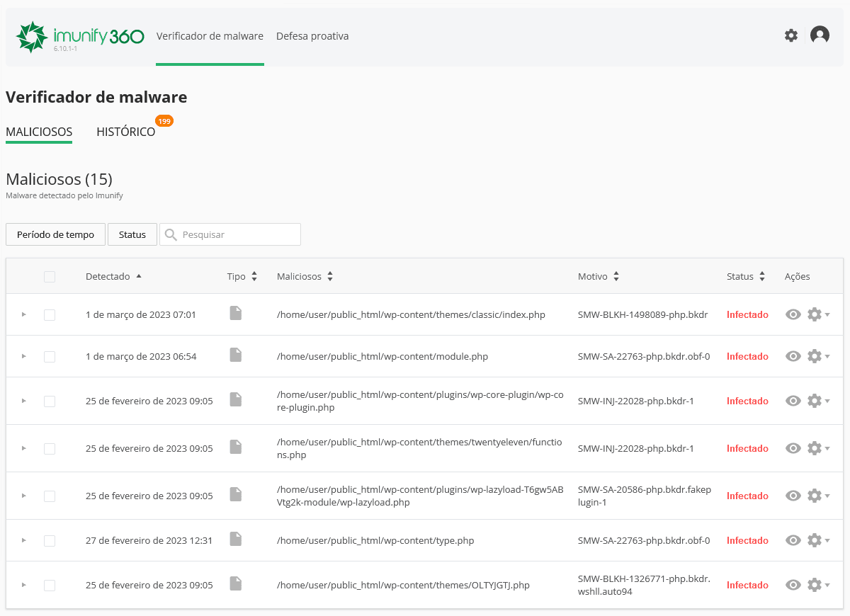This screenshot has height=616, width=850.
Task: Select checkbox for wp-lazyload.php row
Action: click(x=50, y=496)
